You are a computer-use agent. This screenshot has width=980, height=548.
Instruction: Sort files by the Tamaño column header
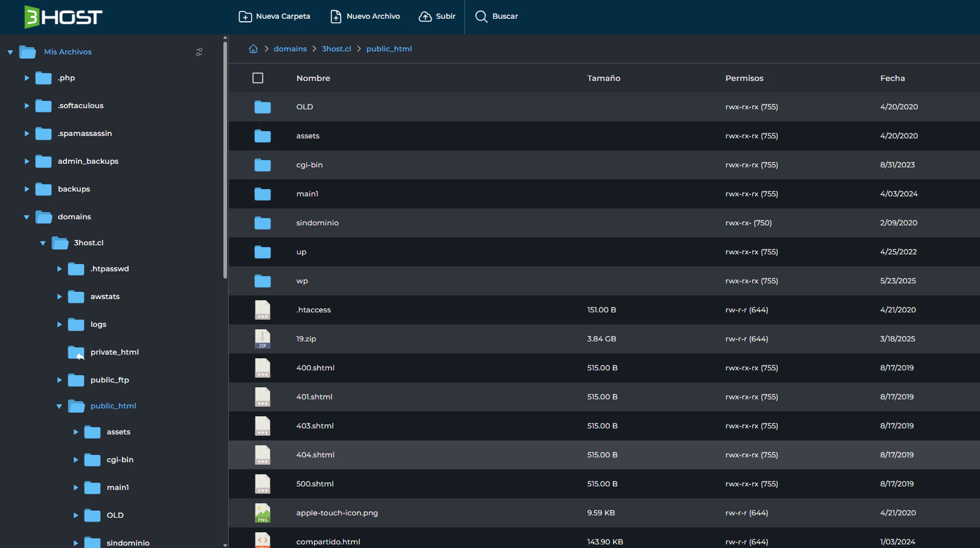[x=603, y=78]
